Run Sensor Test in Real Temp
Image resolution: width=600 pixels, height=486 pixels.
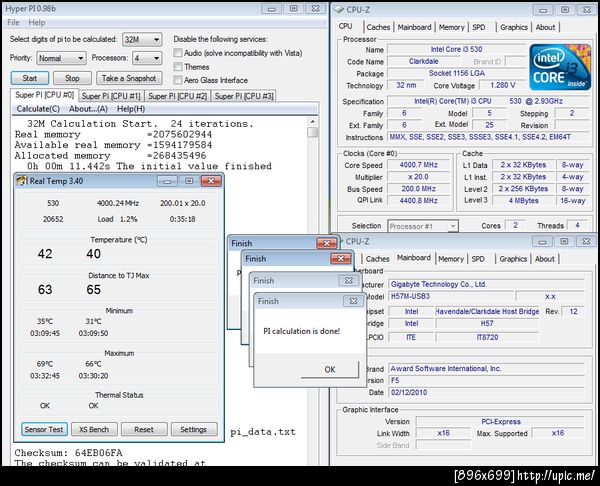point(44,430)
